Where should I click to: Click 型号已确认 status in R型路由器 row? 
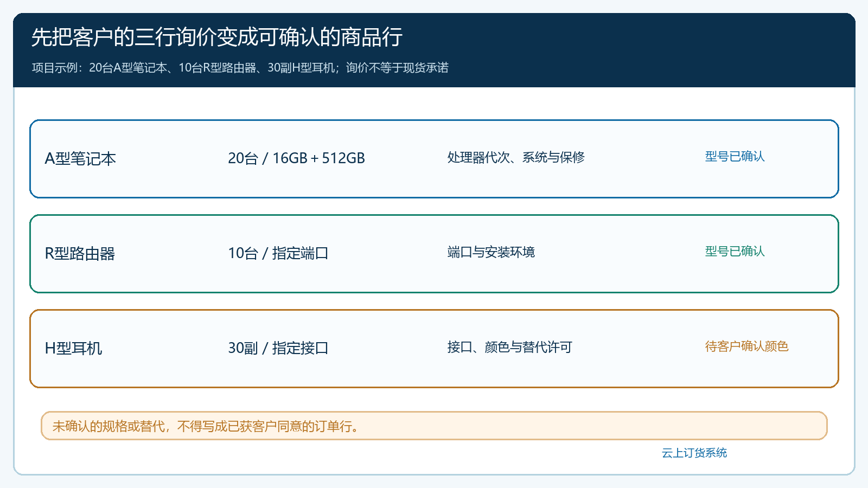735,251
